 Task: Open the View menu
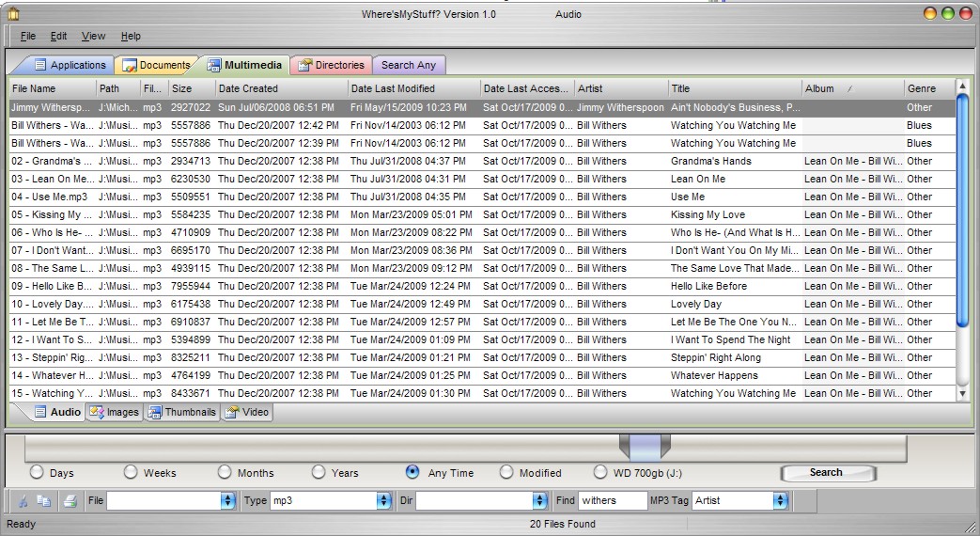click(93, 37)
